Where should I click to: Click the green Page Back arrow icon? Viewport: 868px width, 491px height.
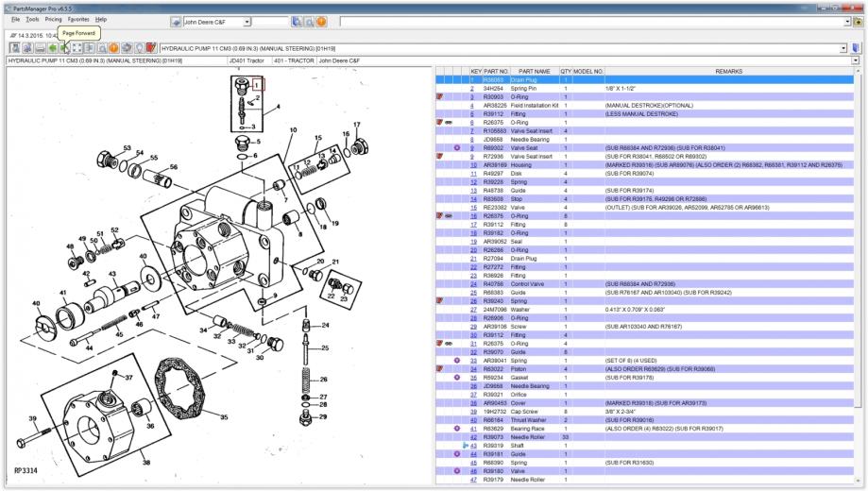pos(54,47)
